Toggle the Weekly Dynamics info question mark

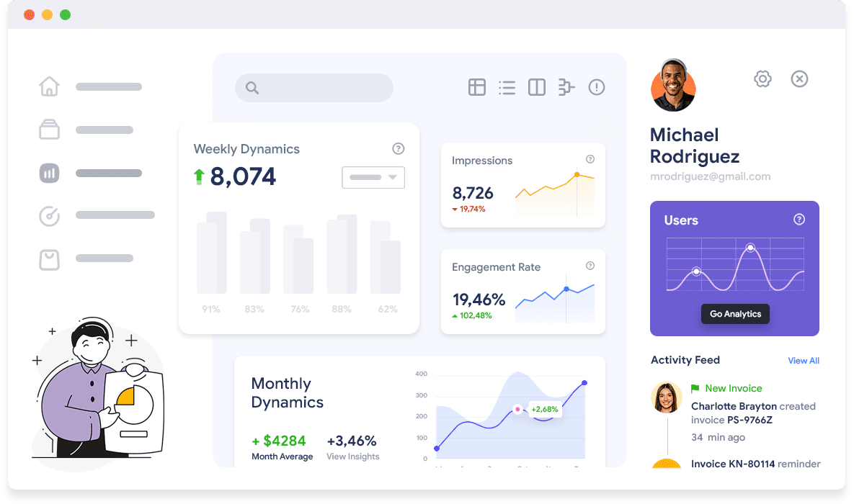pos(399,149)
